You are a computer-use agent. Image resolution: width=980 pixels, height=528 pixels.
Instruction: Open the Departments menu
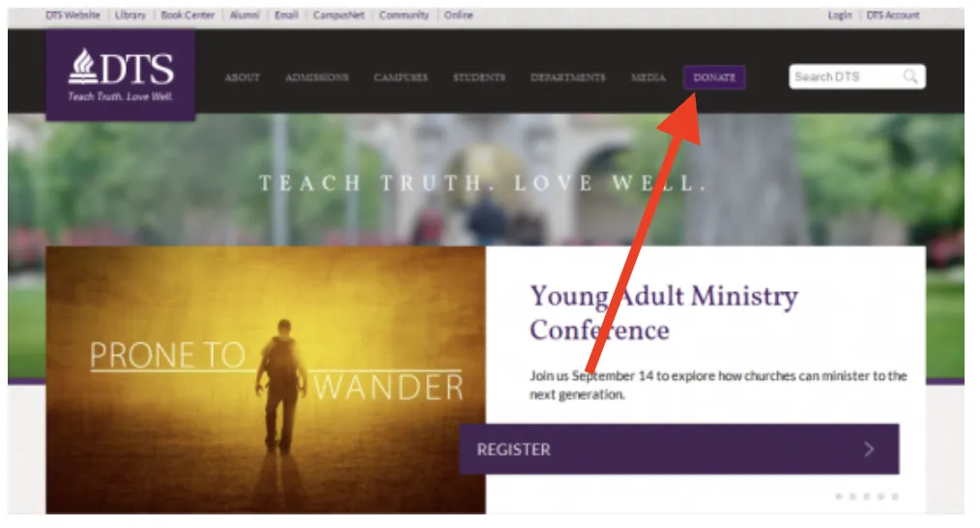(568, 77)
